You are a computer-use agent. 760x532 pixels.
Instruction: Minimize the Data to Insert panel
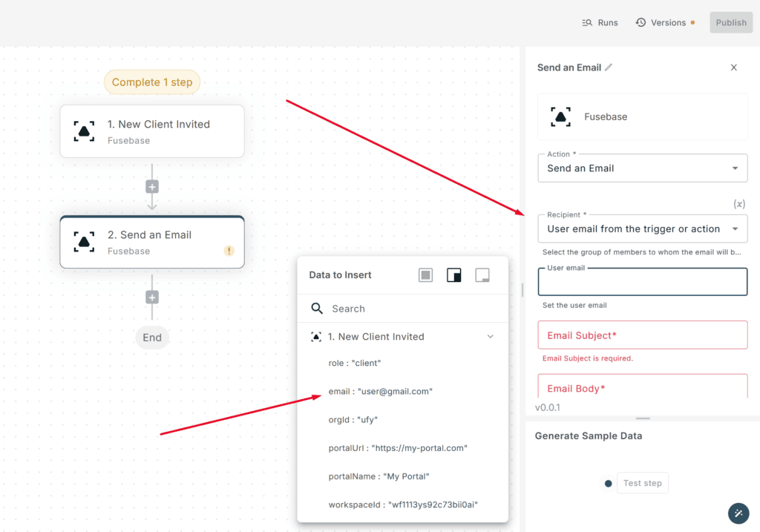[x=482, y=275]
